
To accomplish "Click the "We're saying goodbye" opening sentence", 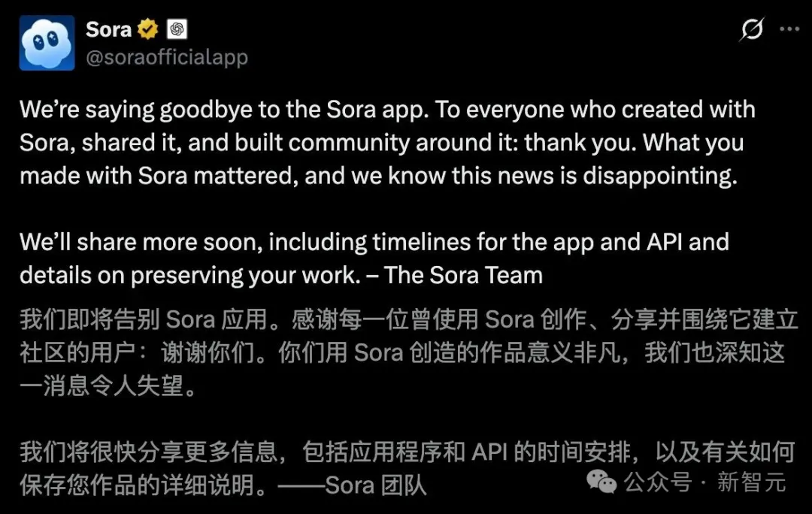I will (x=224, y=110).
